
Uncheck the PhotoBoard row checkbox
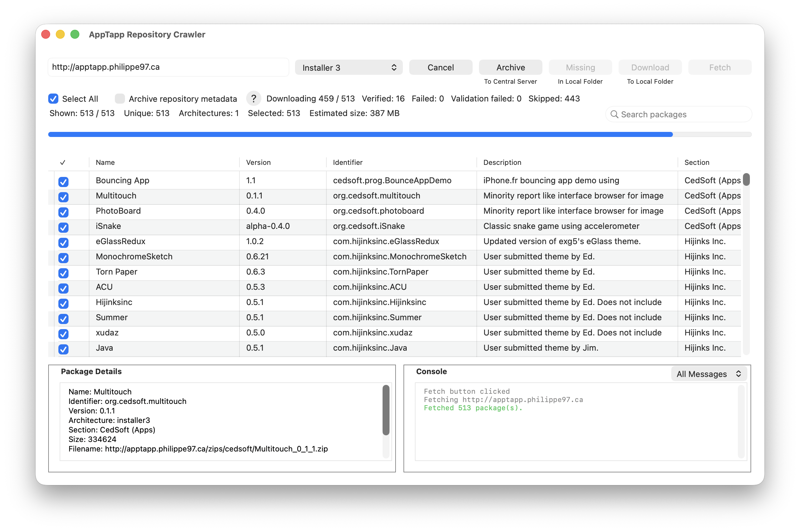click(x=63, y=212)
